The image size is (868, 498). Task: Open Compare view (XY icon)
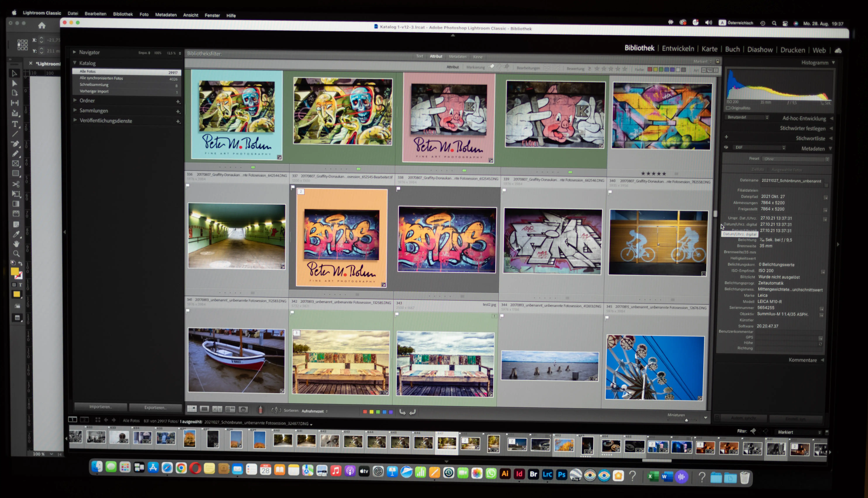(x=217, y=409)
